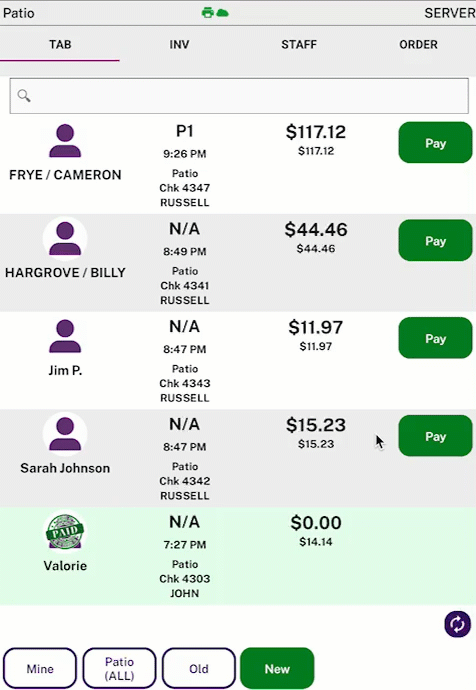This screenshot has width=476, height=690.
Task: Pay Jim P.'s $11.97 check
Action: tap(436, 338)
